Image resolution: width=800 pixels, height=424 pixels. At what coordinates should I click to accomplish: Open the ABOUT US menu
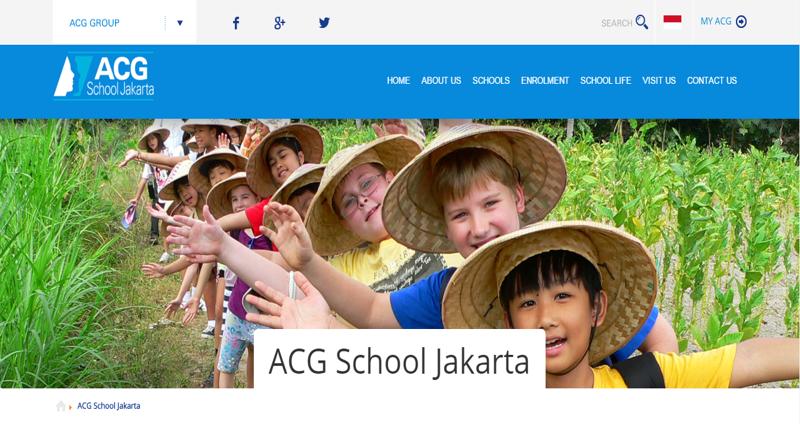pyautogui.click(x=441, y=81)
